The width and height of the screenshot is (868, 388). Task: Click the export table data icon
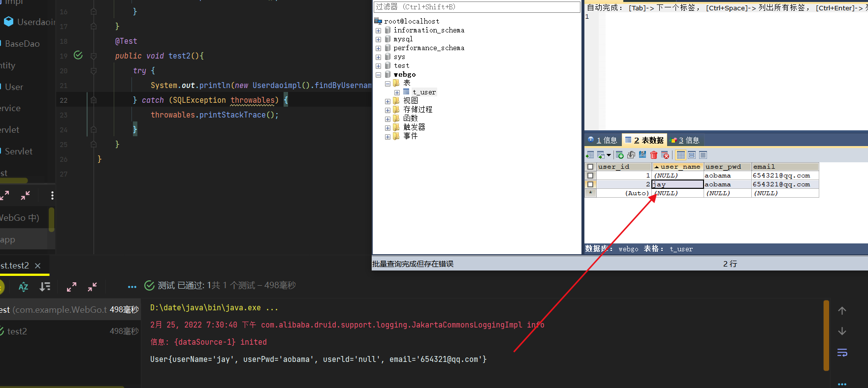tap(590, 155)
